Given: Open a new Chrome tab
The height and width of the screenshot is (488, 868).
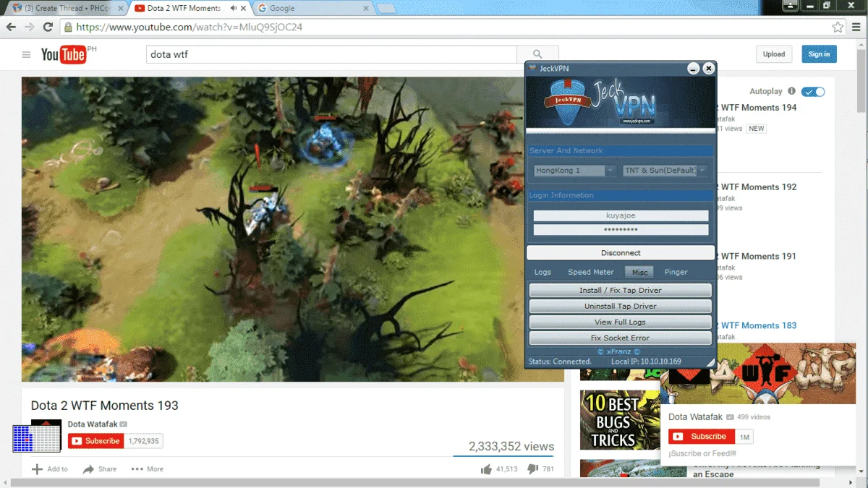Looking at the screenshot, I should (x=386, y=9).
